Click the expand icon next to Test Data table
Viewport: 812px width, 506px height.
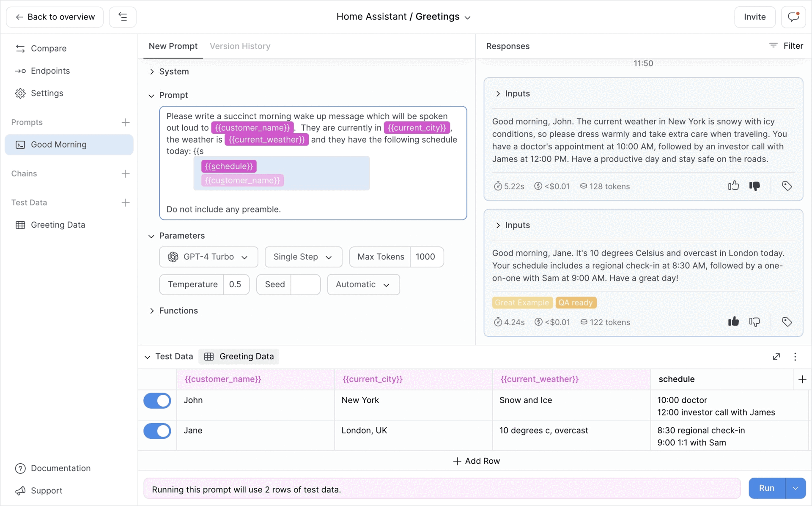776,356
